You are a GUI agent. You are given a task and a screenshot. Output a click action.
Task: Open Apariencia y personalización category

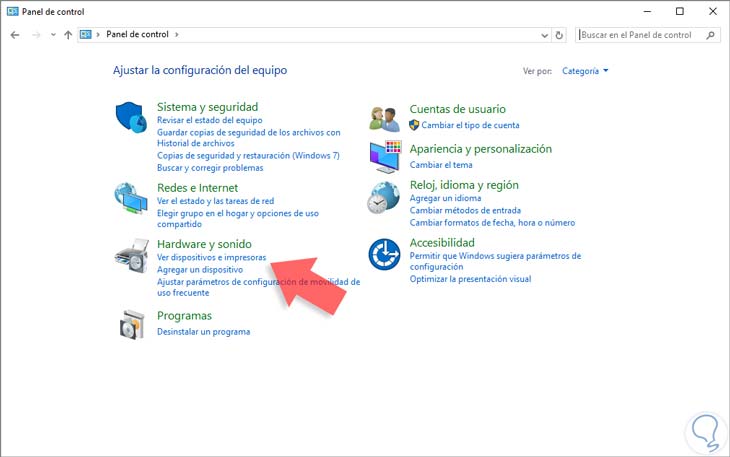[x=480, y=149]
